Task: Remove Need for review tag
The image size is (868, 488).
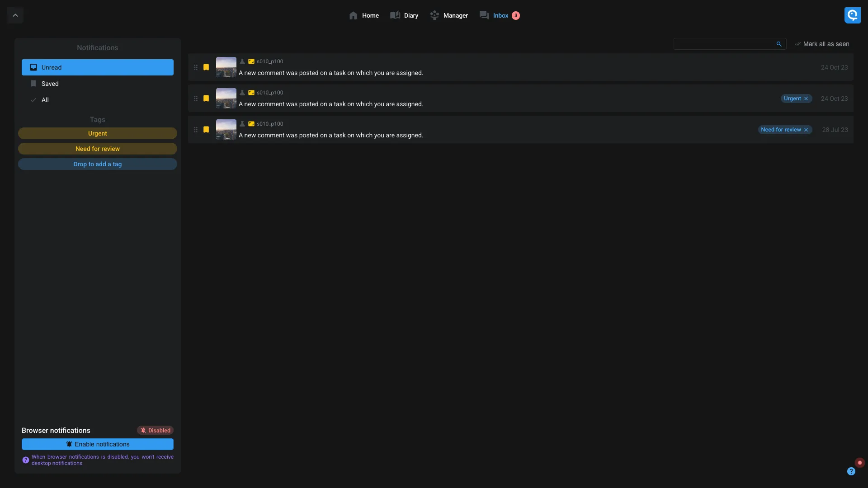Action: click(x=806, y=130)
